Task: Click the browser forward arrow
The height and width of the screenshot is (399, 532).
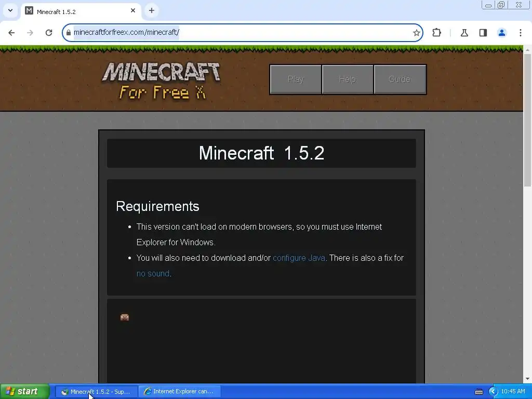Action: click(x=30, y=33)
